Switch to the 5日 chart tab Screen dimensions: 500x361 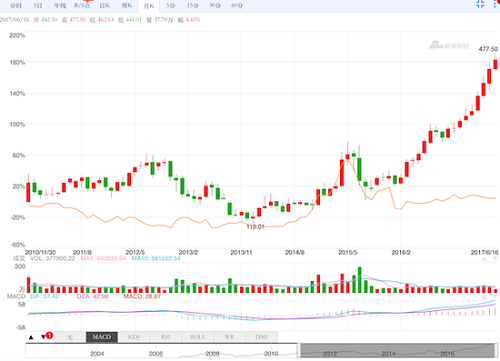(x=38, y=6)
